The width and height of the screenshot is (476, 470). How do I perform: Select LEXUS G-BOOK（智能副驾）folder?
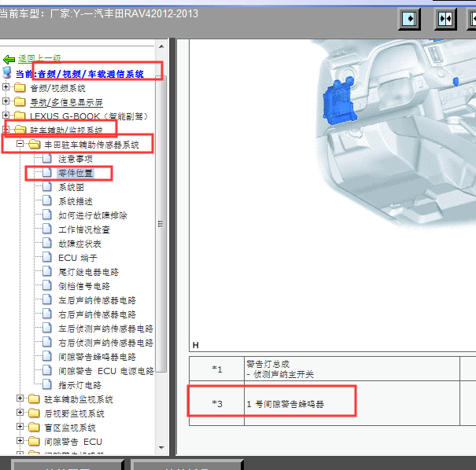coord(89,116)
